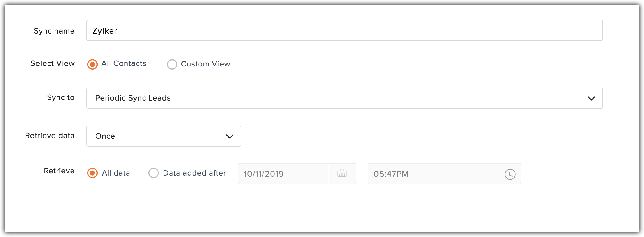Click the Sync name field containing Zylker

344,30
